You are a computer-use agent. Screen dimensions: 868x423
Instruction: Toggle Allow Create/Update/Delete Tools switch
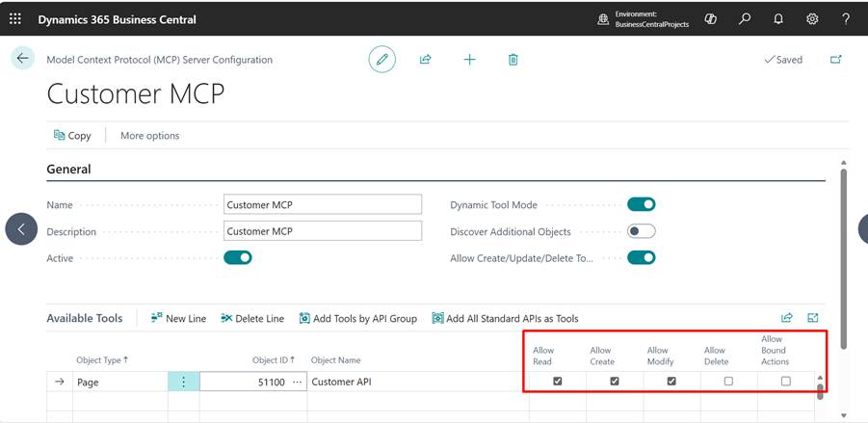641,257
